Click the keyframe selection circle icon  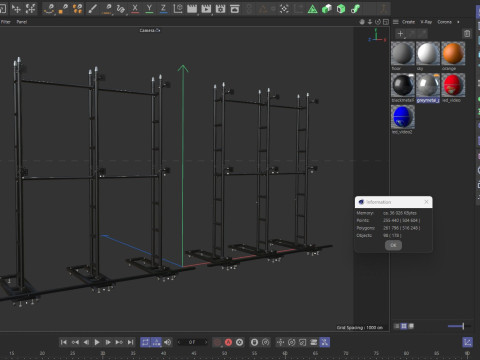239,342
